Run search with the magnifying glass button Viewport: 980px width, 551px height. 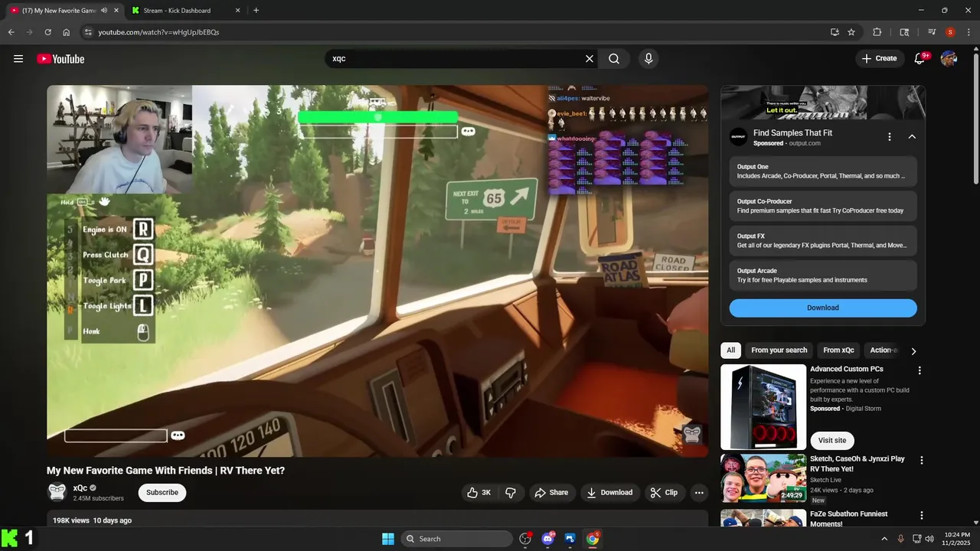(614, 59)
